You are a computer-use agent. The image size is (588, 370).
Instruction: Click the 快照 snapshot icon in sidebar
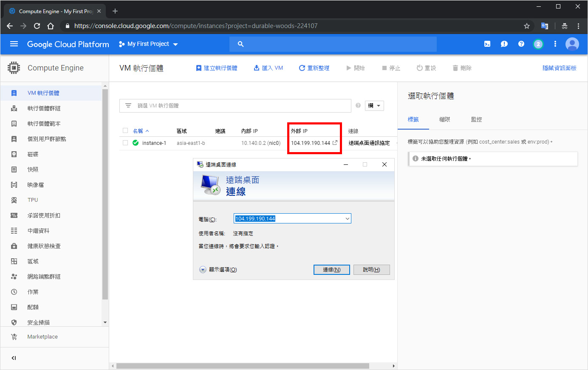tap(14, 169)
